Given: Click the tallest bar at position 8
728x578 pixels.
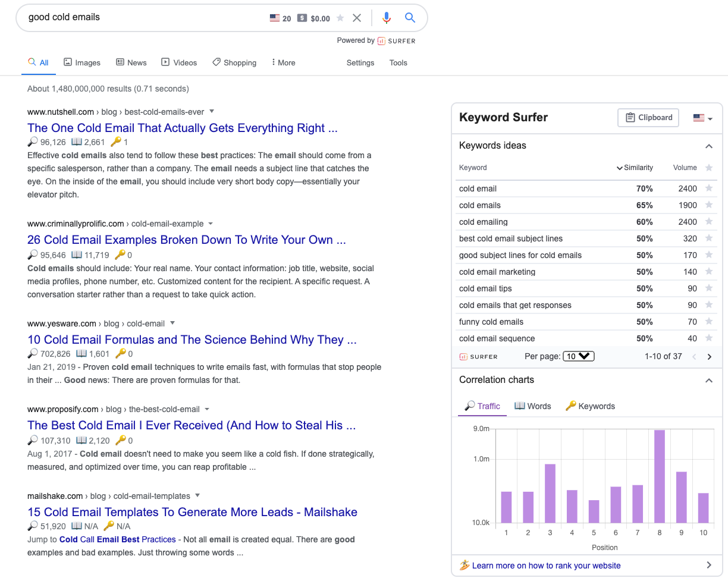Looking at the screenshot, I should 659,476.
